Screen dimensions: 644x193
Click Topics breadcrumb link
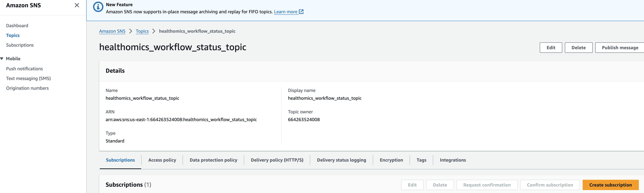tap(142, 31)
